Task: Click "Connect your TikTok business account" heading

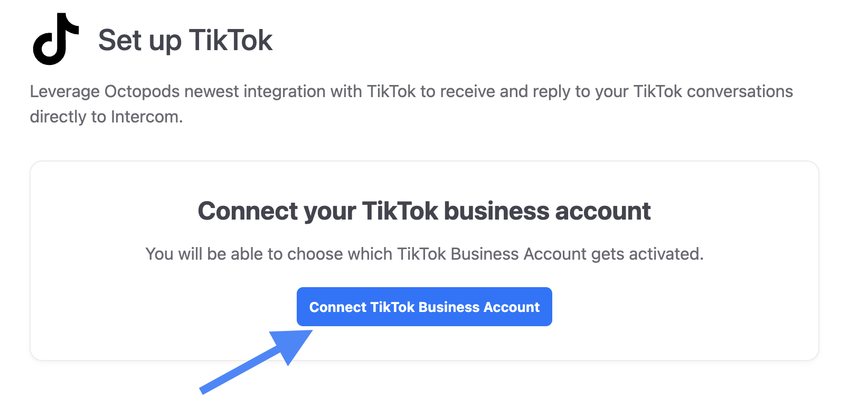Action: (x=424, y=211)
